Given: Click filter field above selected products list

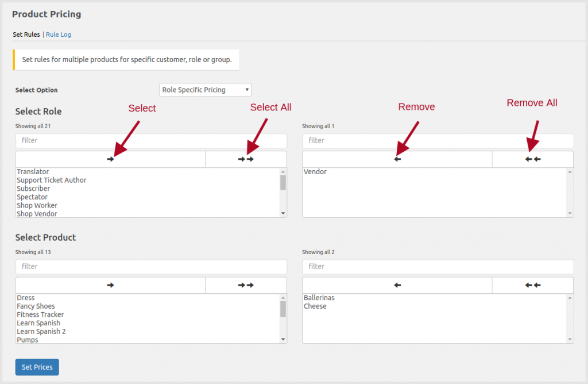Looking at the screenshot, I should [438, 266].
